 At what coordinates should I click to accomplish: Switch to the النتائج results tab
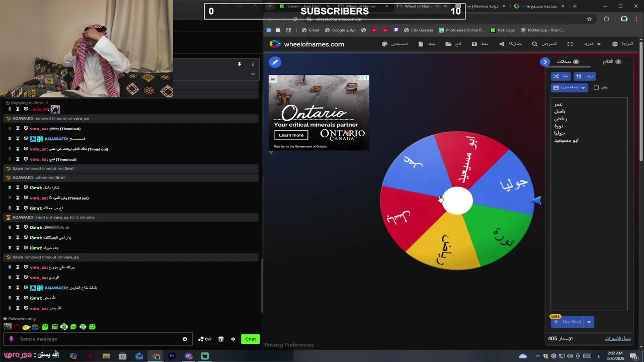point(612,61)
